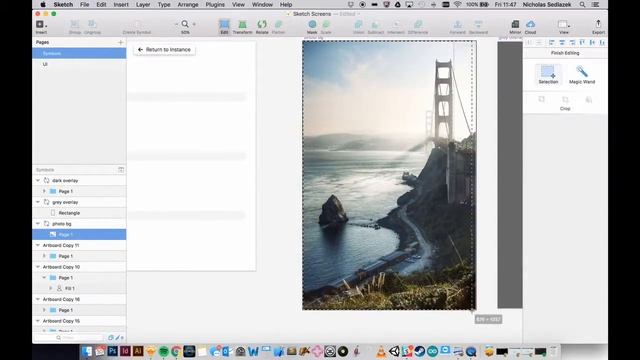Zoom out with the minus button
Viewport: 640px width, 360px height.
tap(176, 24)
